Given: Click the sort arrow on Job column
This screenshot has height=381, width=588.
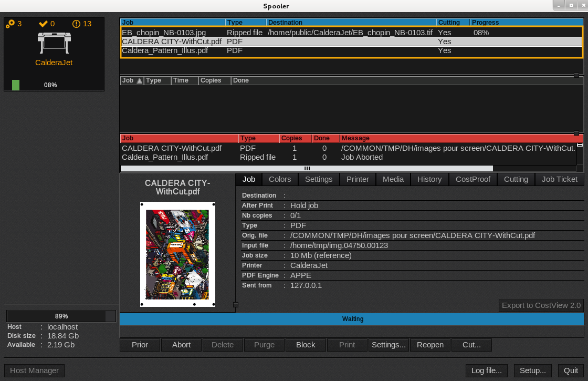Looking at the screenshot, I should pos(139,81).
